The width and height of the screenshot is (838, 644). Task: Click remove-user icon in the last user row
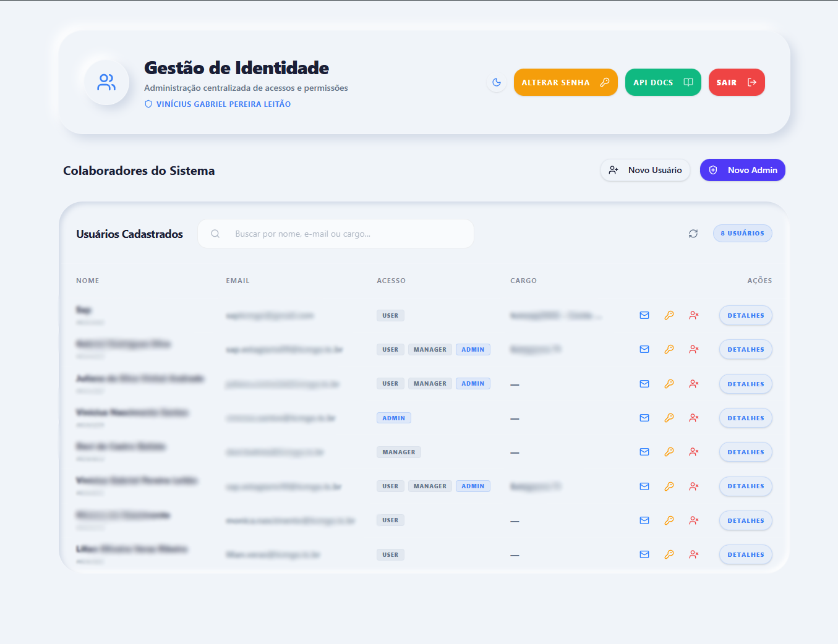694,554
